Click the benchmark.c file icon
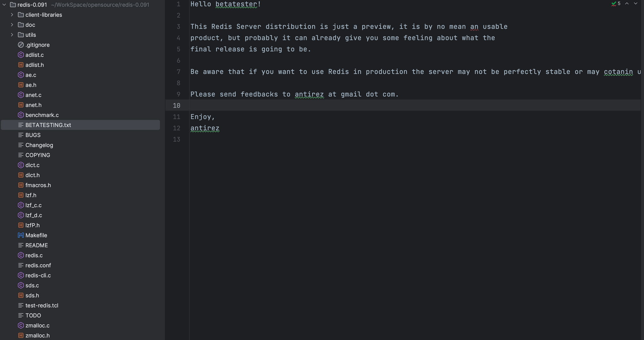644x340 pixels. (x=21, y=115)
